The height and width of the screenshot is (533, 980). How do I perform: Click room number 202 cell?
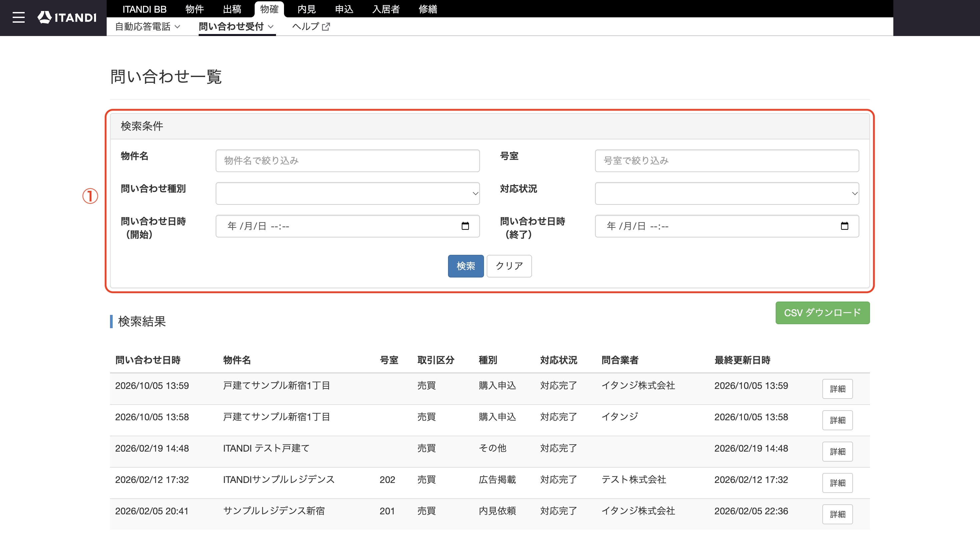387,480
